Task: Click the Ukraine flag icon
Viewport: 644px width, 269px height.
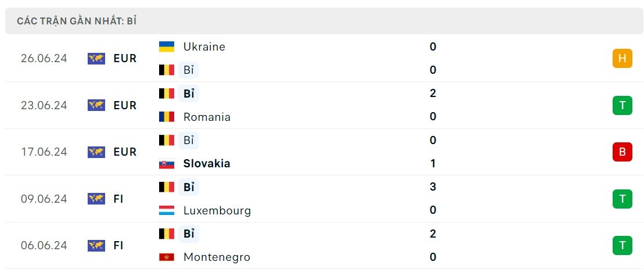Action: (x=166, y=46)
